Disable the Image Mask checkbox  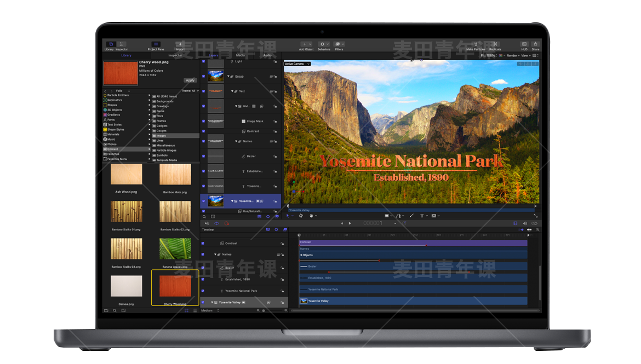(204, 122)
